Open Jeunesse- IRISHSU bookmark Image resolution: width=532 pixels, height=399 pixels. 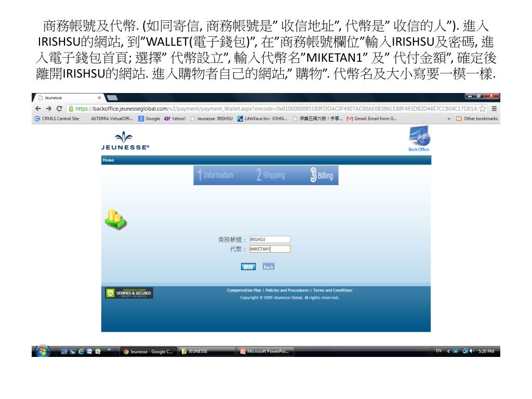212,118
